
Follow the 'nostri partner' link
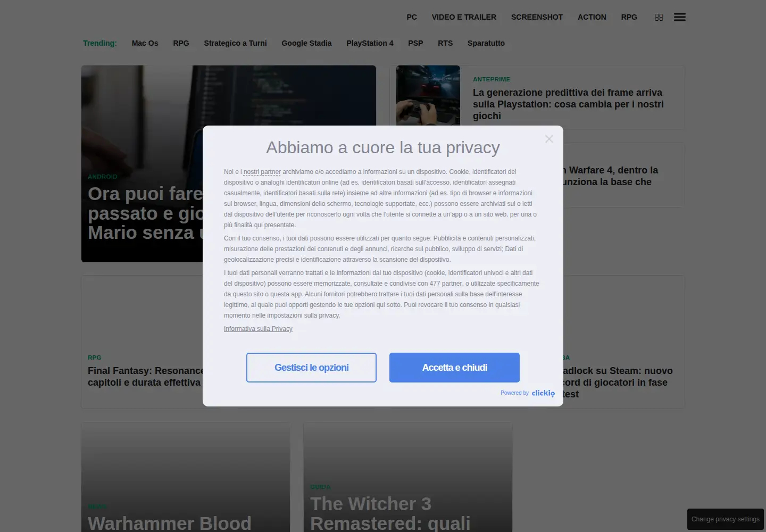tap(262, 172)
